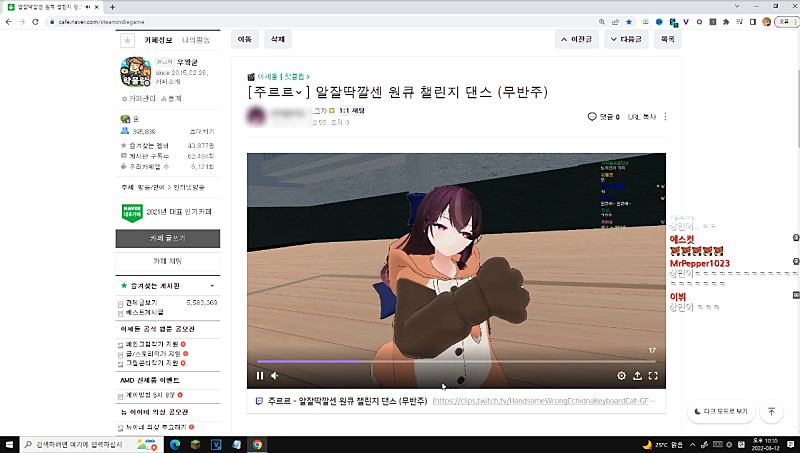
Task: Open 그림콘티작가 지원 board
Action: [x=153, y=363]
